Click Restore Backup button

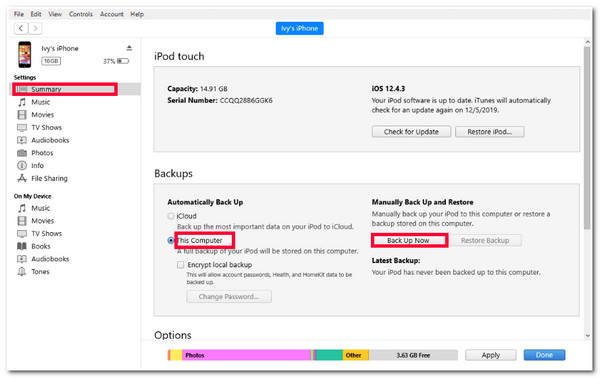(485, 240)
